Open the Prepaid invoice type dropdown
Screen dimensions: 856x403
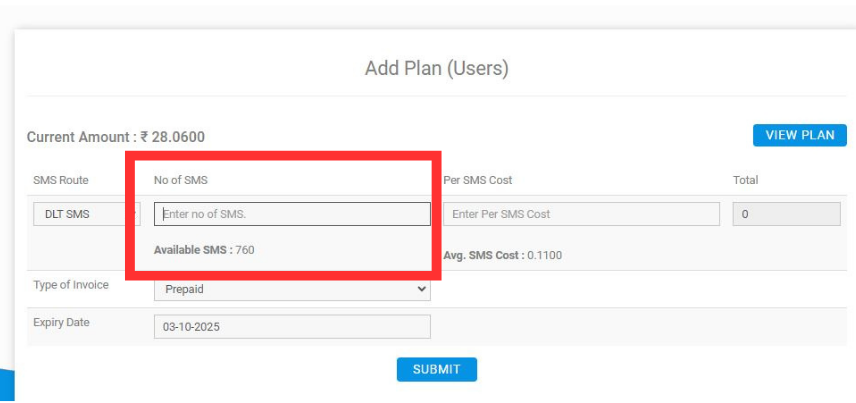click(292, 289)
